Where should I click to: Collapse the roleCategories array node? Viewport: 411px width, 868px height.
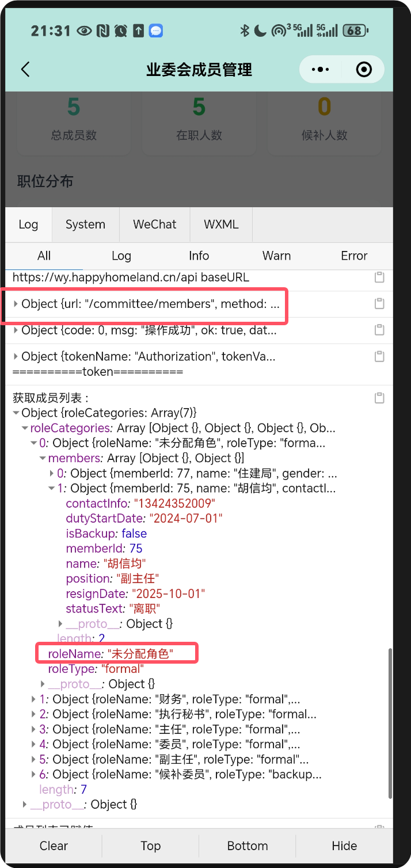pyautogui.click(x=25, y=428)
